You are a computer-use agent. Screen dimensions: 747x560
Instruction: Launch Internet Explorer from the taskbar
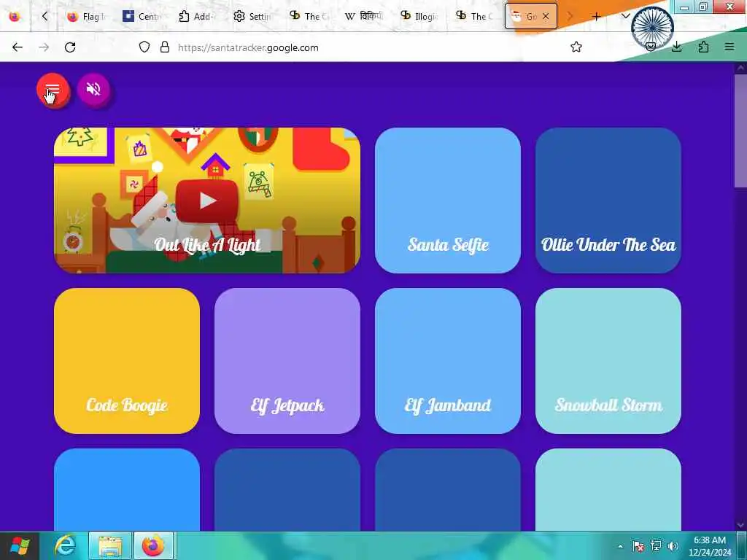point(65,545)
